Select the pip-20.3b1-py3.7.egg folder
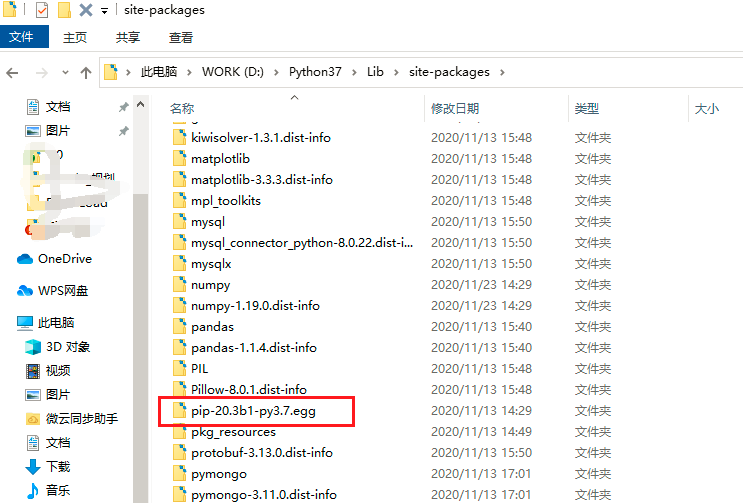Image resolution: width=743 pixels, height=503 pixels. 253,411
